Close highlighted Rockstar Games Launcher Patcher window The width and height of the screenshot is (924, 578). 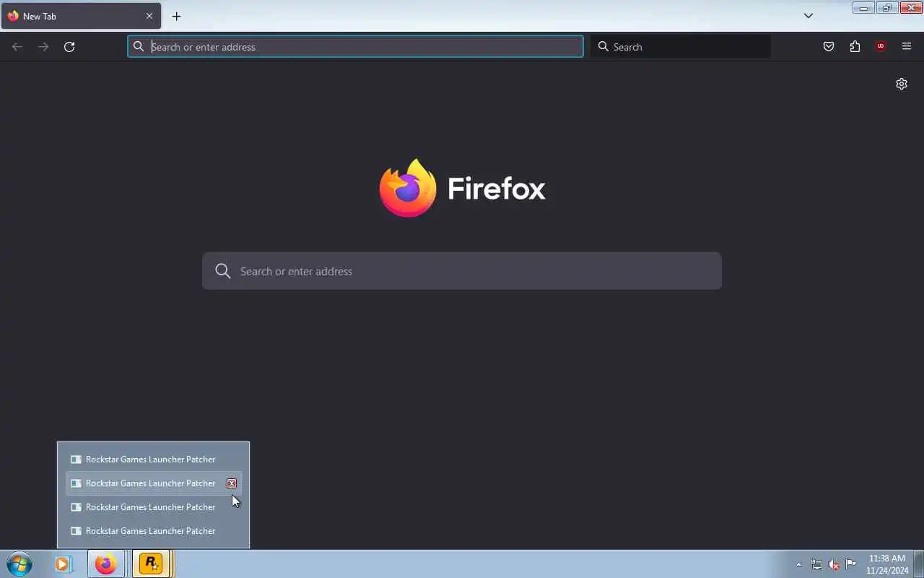pos(232,483)
